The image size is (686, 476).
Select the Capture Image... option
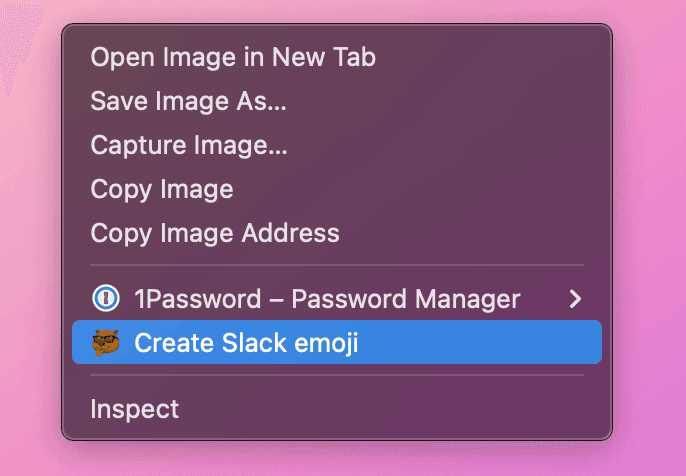[x=189, y=145]
